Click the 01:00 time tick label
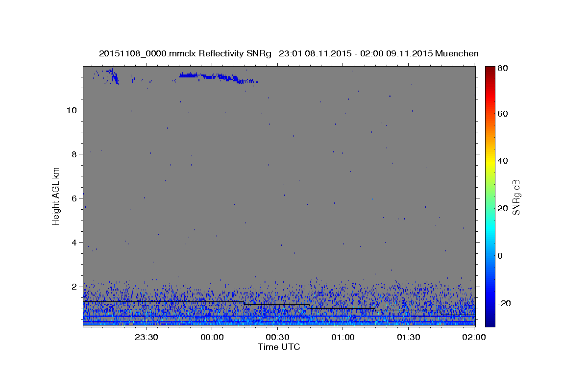This screenshot has height=392, width=588. [x=343, y=337]
